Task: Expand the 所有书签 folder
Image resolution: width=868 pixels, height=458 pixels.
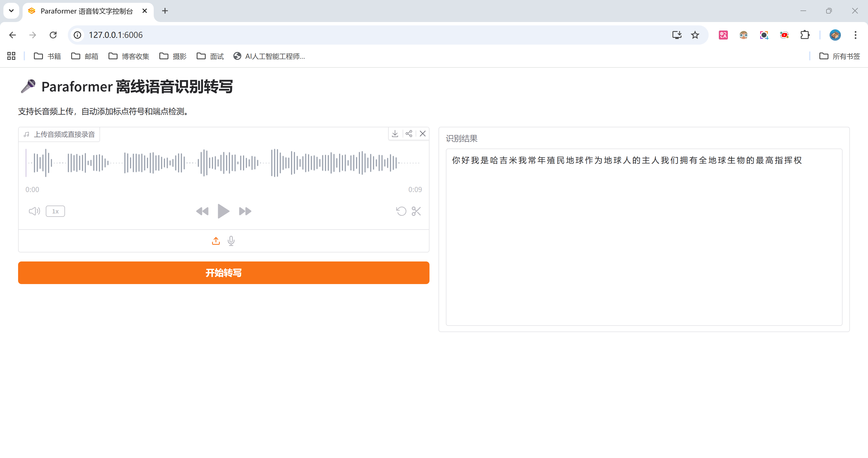Action: click(840, 56)
